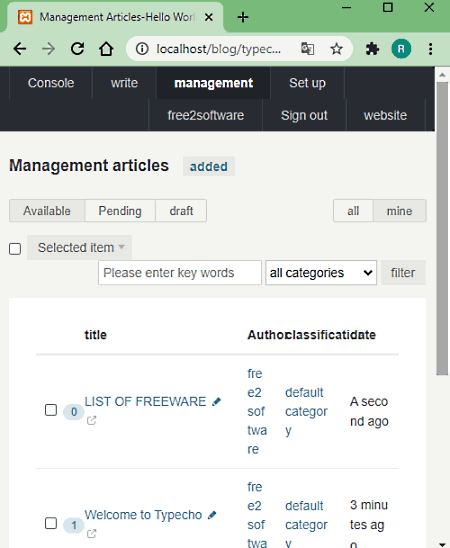Click the edit pencil next to LIST OF FREEWARE
Image resolution: width=450 pixels, height=548 pixels.
(216, 402)
